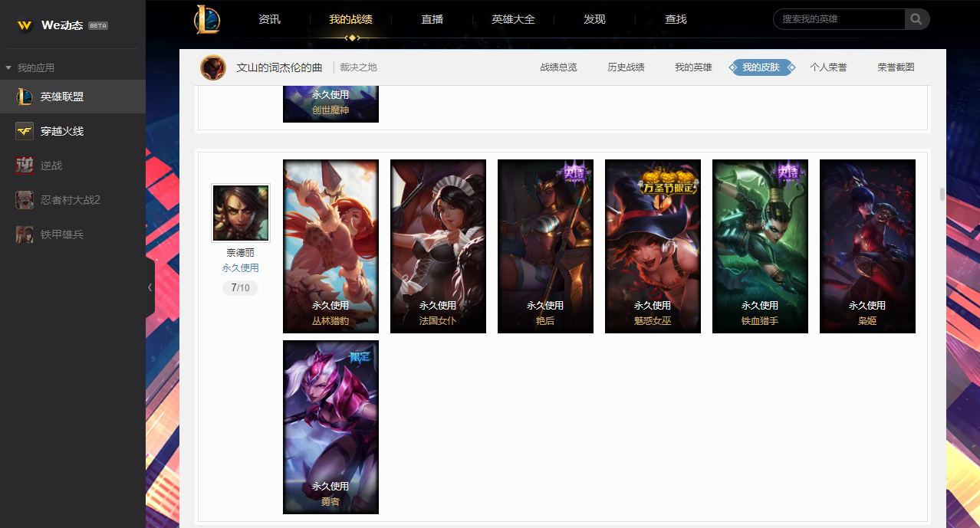This screenshot has height=528, width=980.
Task: Click the 搜索我的英雄 search field
Action: point(839,19)
